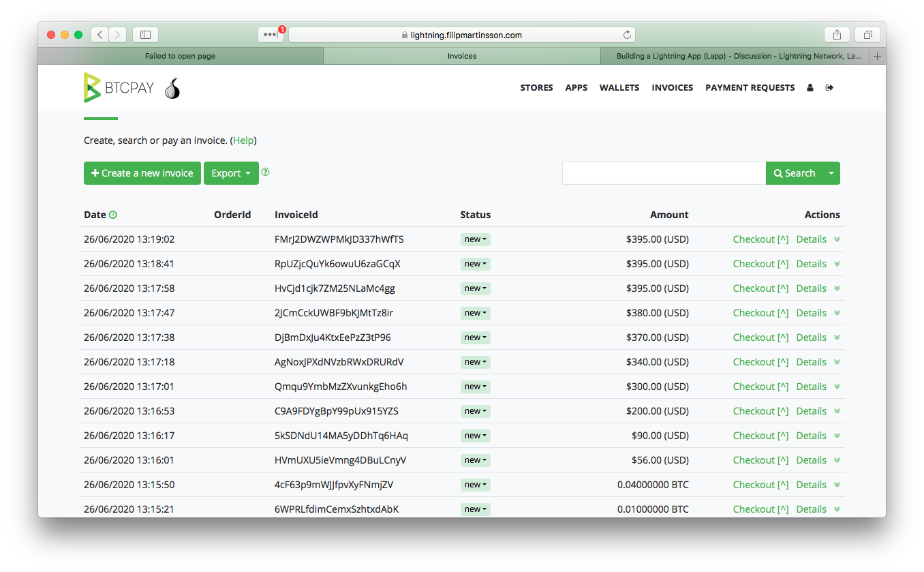Click the Date column header

pyautogui.click(x=95, y=215)
